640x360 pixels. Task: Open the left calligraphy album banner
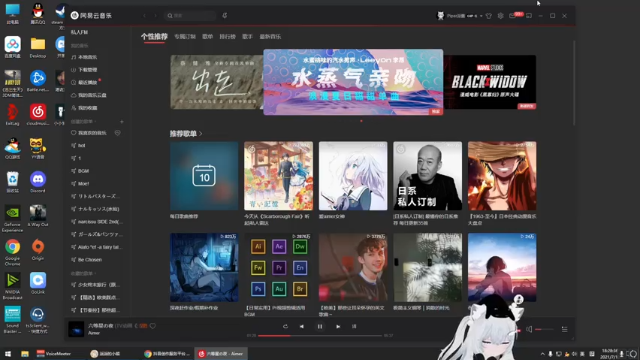coord(217,82)
